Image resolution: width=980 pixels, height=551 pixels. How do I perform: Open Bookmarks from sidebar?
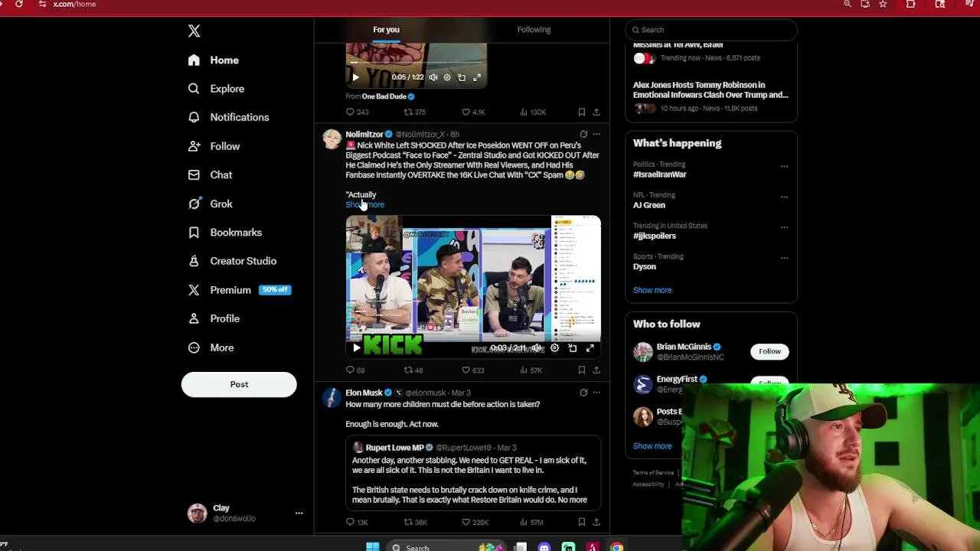224,232
